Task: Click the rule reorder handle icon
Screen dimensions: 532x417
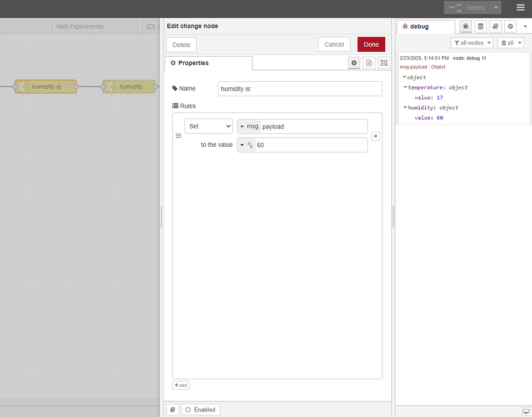Action: (x=178, y=136)
